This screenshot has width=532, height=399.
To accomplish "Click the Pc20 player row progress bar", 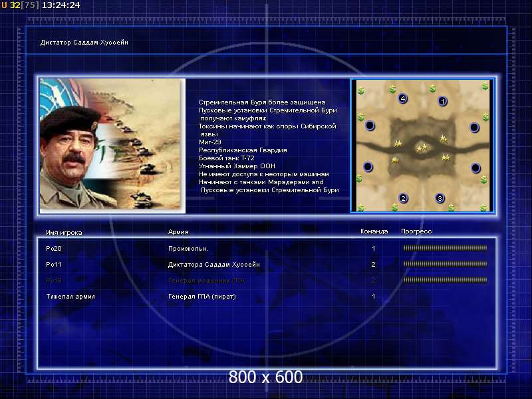I will (x=445, y=248).
